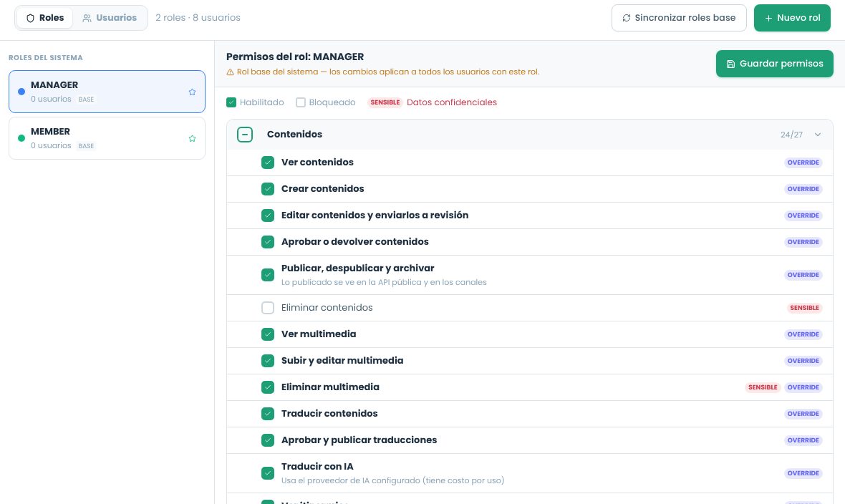Click 'Permisos del rol: MANAGER' title

coord(295,57)
